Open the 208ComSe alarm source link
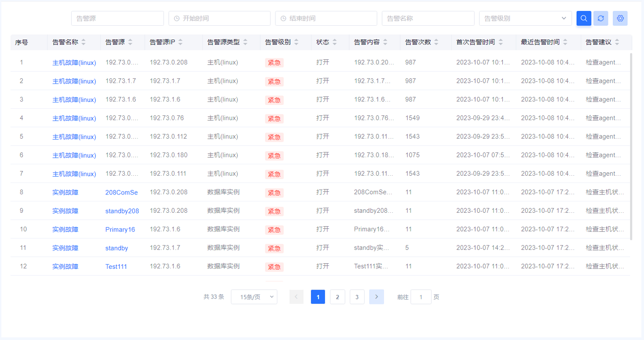Viewport: 644px width, 340px height. [121, 193]
